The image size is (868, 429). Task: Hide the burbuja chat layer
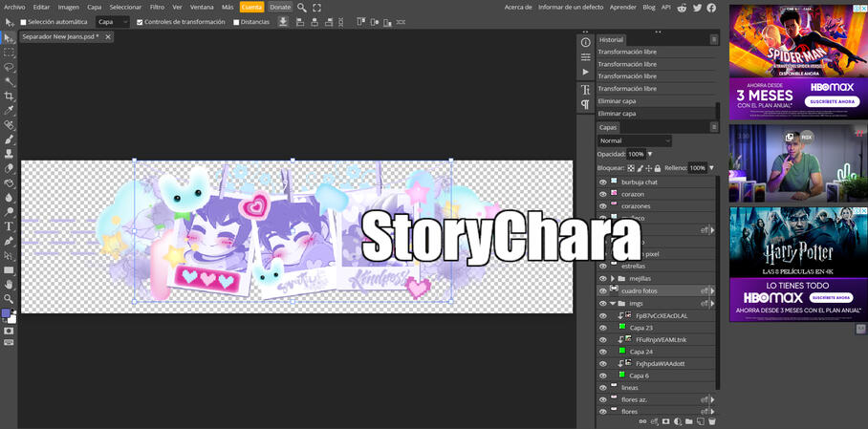(x=602, y=182)
